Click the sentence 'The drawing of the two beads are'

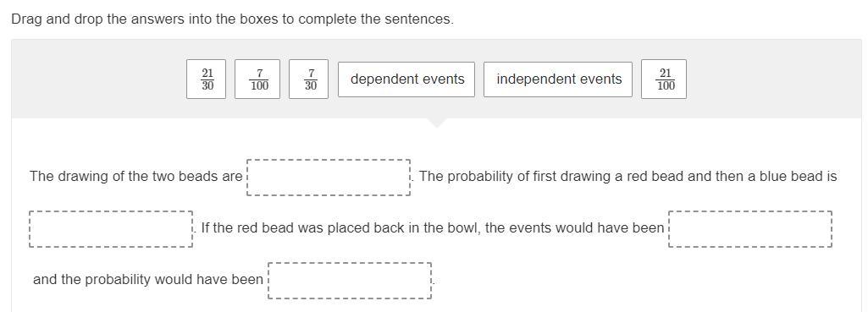[x=136, y=177]
